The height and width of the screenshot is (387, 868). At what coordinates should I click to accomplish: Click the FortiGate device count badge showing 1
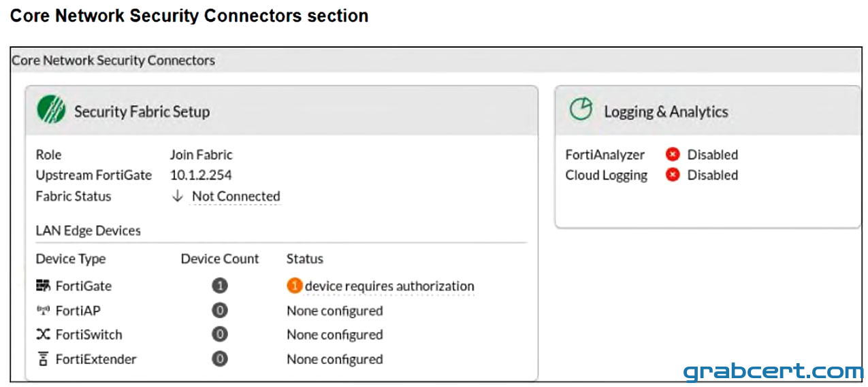click(x=219, y=286)
